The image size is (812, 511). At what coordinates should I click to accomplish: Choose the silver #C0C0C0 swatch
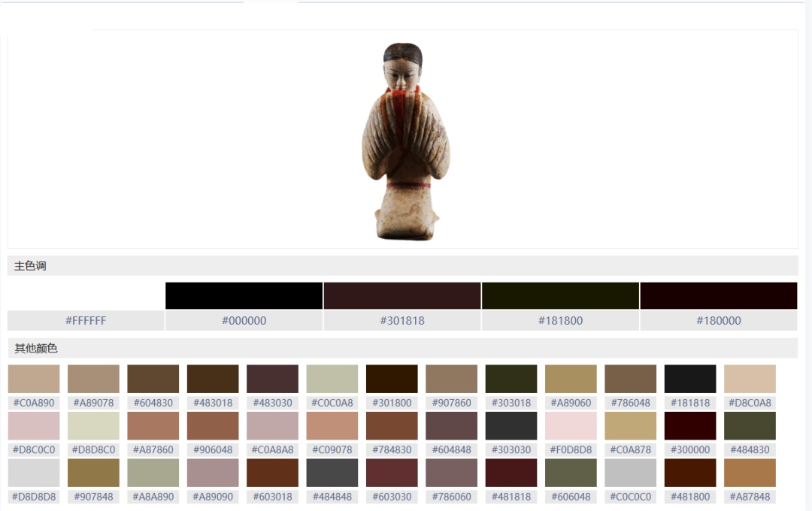point(631,473)
